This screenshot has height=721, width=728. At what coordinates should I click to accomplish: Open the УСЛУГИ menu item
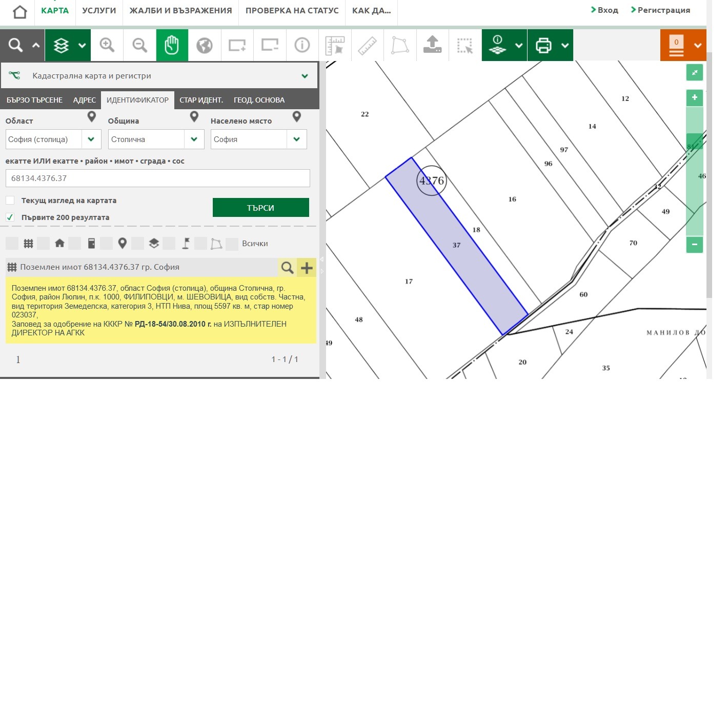[99, 11]
